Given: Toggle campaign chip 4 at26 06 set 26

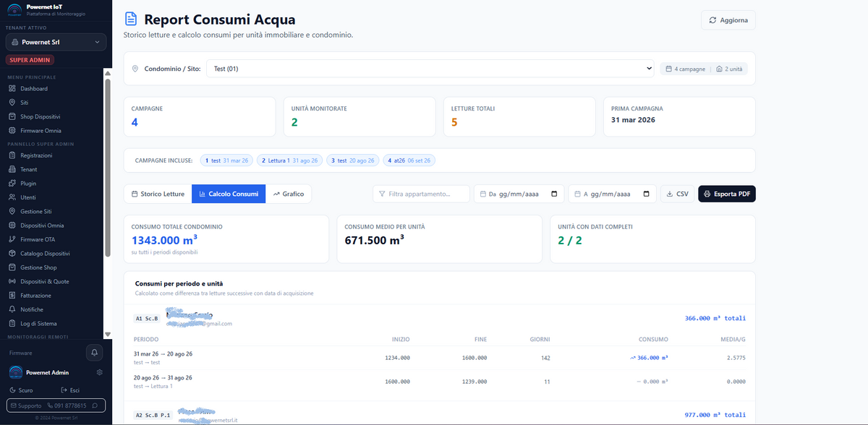Looking at the screenshot, I should click(x=409, y=160).
